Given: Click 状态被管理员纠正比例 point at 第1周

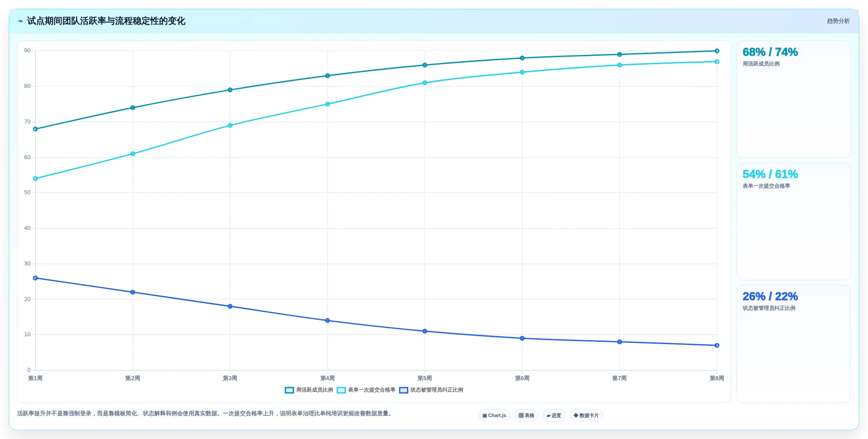Looking at the screenshot, I should click(x=35, y=278).
